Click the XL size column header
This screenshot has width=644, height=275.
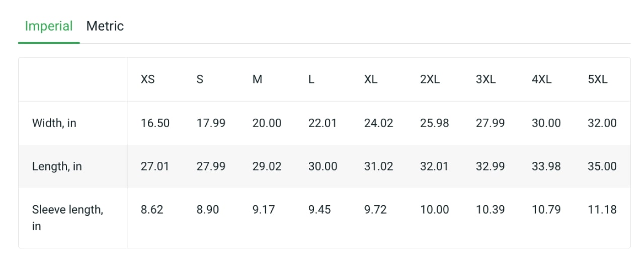pos(371,79)
